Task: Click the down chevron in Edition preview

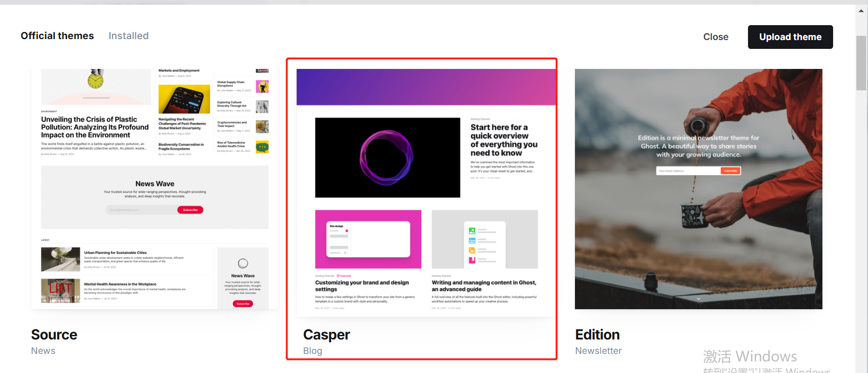Action: tap(698, 298)
